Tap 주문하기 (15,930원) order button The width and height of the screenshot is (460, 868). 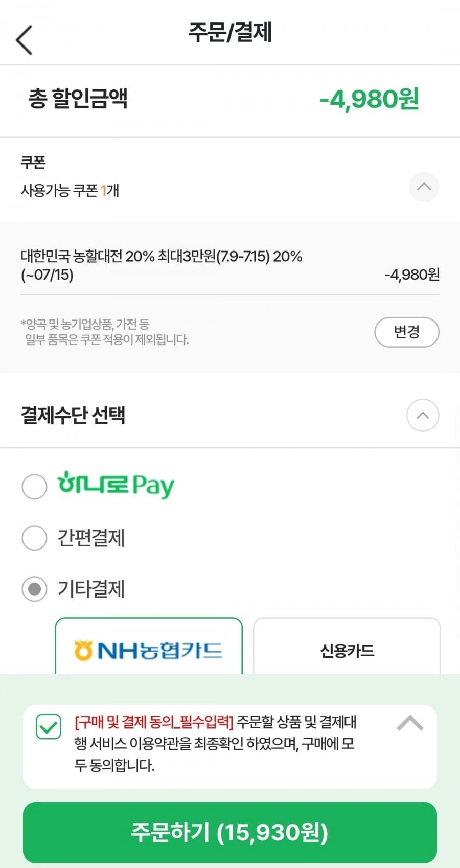[230, 832]
